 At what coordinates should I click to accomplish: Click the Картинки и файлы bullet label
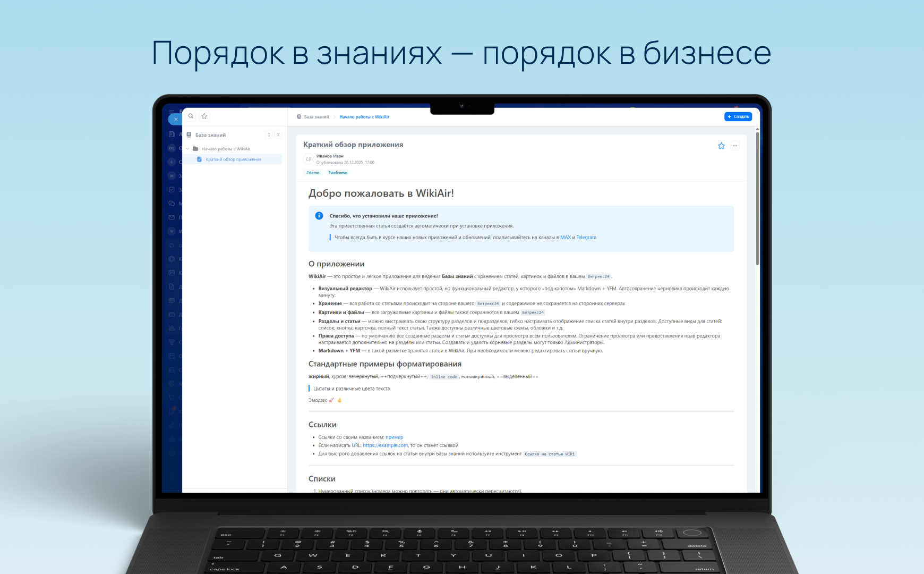point(341,313)
